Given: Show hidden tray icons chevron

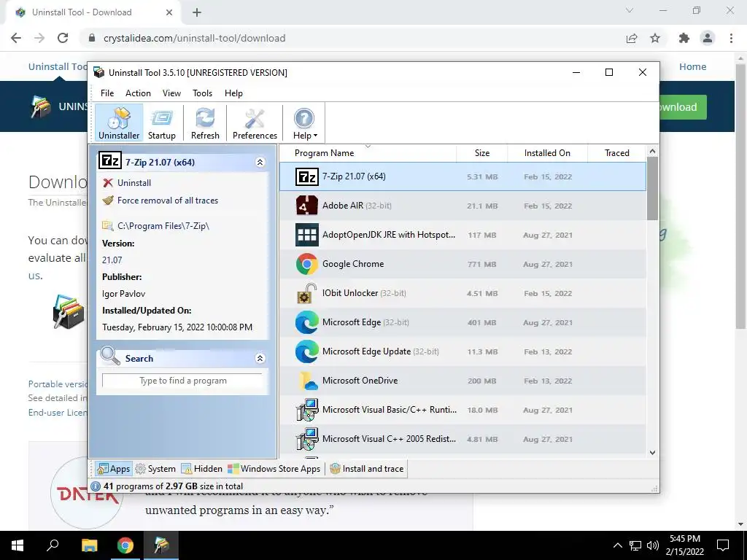Looking at the screenshot, I should (617, 545).
